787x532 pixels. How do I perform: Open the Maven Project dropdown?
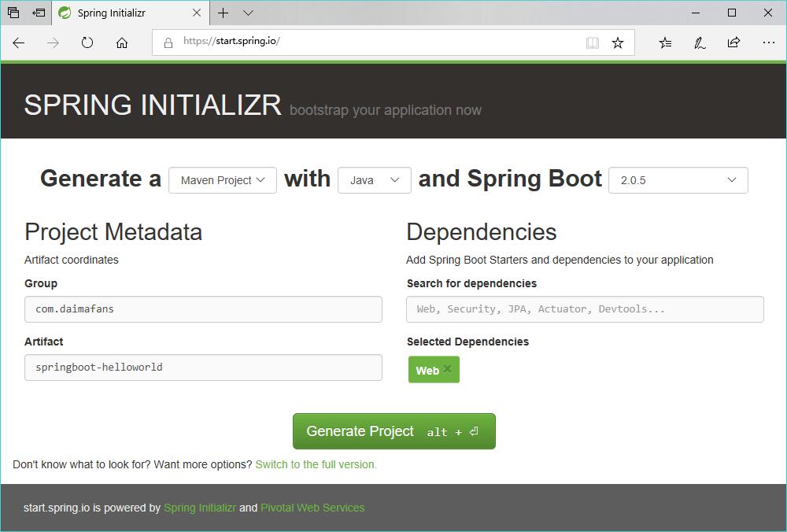tap(223, 180)
